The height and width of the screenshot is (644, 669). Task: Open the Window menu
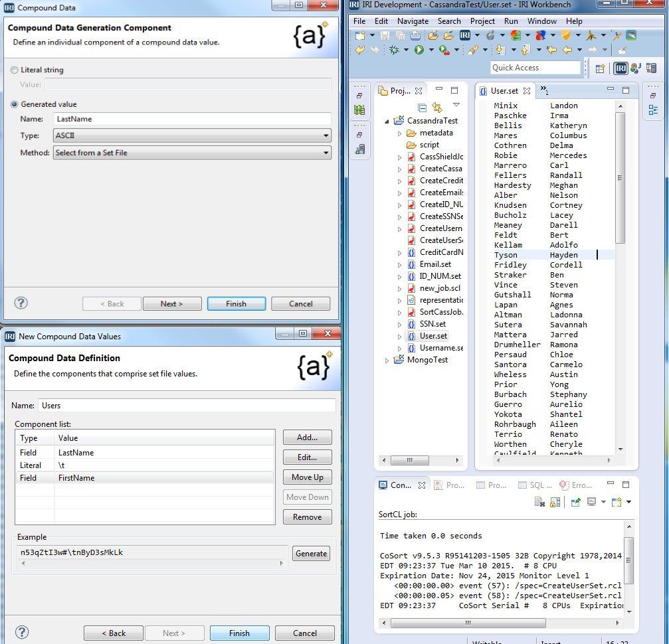coord(542,21)
